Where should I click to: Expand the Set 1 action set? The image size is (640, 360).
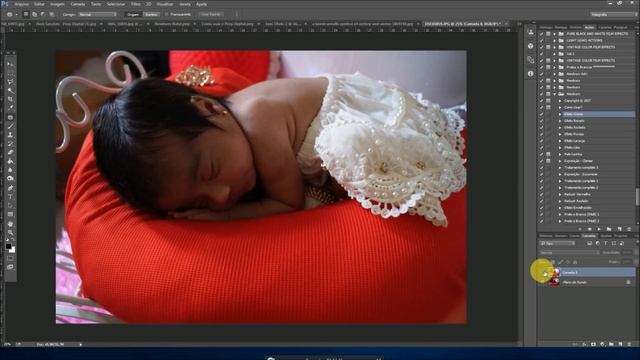point(555,54)
